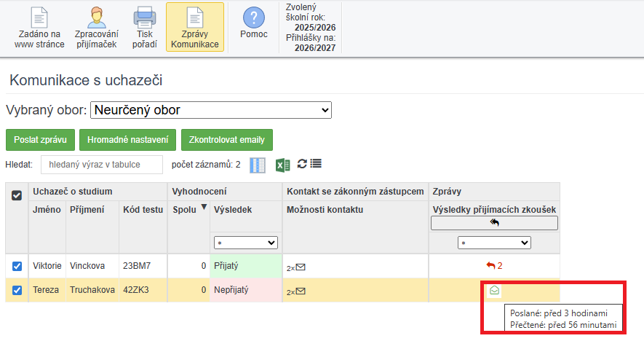Open the read message envelope for Tereza

coord(494,290)
